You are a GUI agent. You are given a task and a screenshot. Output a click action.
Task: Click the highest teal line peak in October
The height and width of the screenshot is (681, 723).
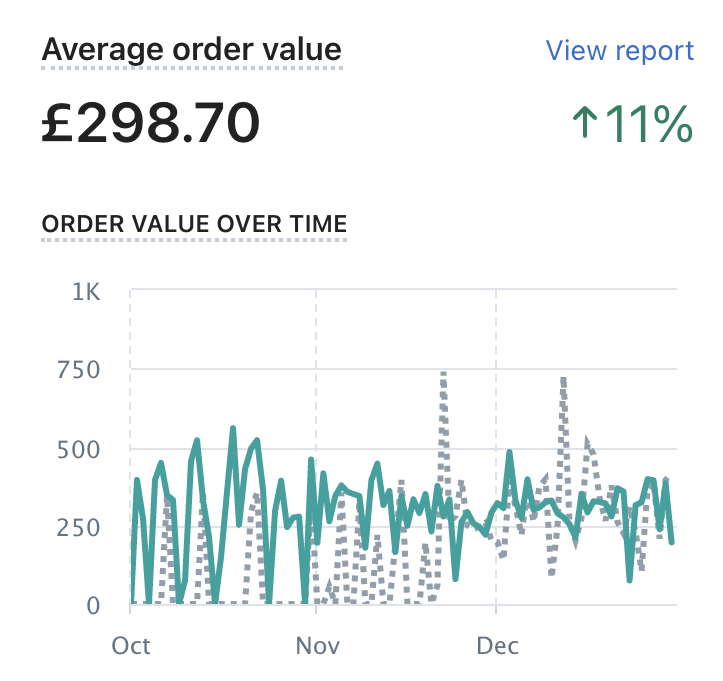coord(233,429)
